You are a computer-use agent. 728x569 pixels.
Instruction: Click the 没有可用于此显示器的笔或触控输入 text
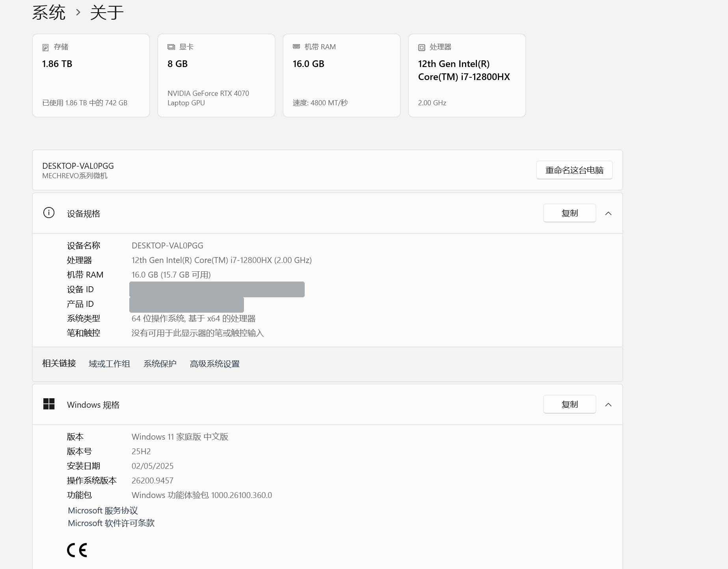coord(197,333)
